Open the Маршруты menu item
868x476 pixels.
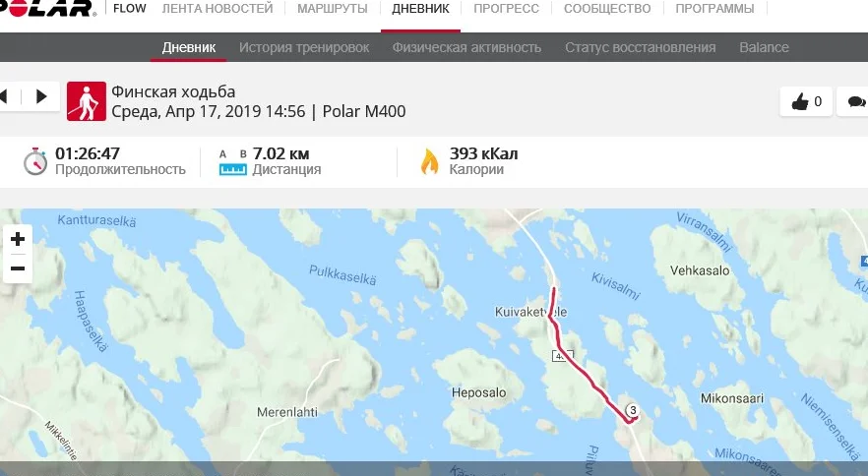333,9
